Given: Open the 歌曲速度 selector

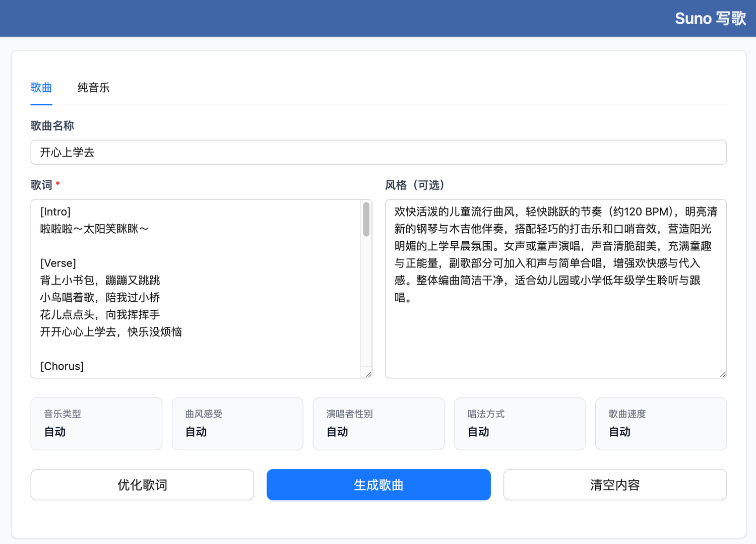Looking at the screenshot, I should [661, 423].
